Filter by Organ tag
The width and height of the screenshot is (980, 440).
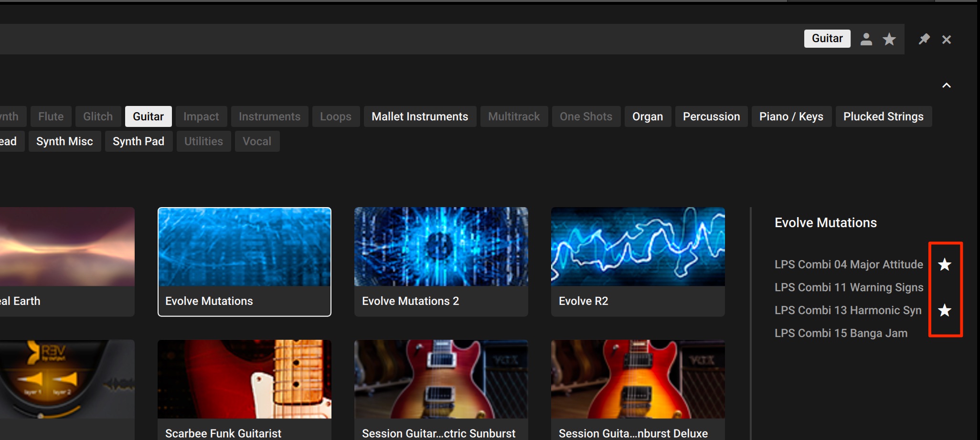pyautogui.click(x=648, y=116)
